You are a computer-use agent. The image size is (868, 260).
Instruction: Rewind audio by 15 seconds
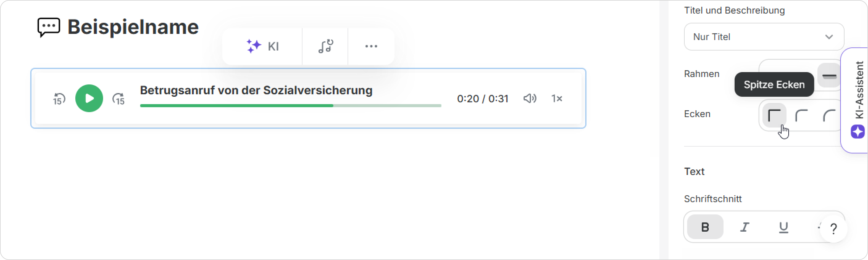[x=59, y=99]
